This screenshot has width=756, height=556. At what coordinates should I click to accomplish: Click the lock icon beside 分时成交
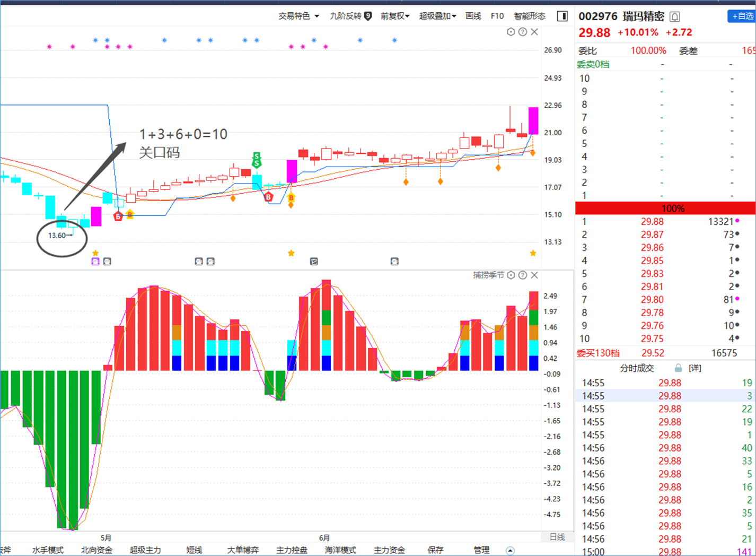(678, 368)
